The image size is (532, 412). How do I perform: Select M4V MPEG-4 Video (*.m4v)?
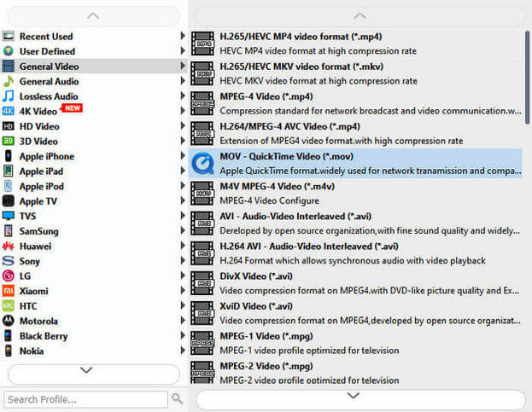355,193
